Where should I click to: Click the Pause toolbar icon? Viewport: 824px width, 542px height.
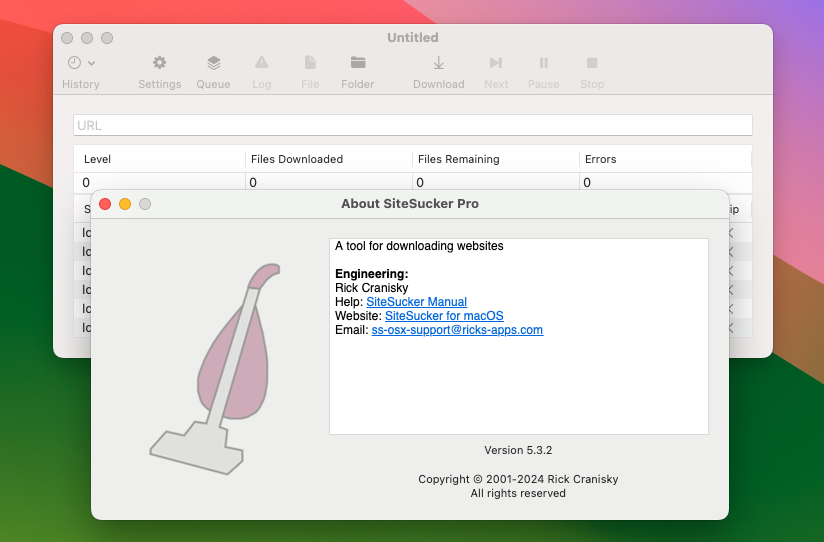click(543, 63)
